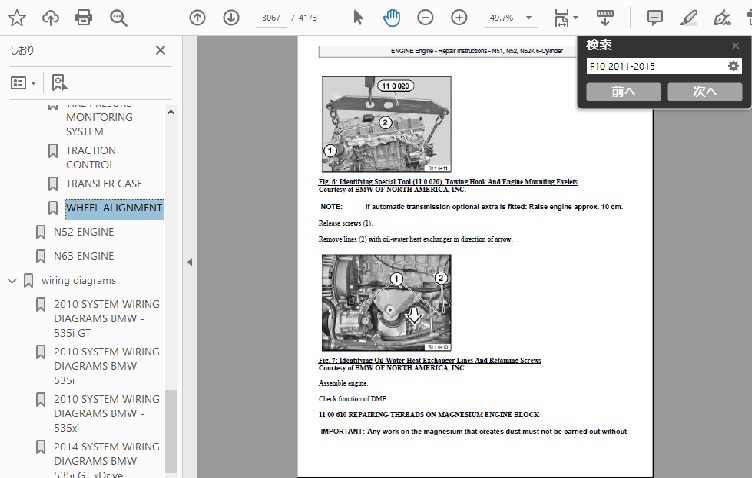Image resolution: width=752 pixels, height=478 pixels.
Task: Click the 前へ (Previous) search button
Action: (x=624, y=91)
